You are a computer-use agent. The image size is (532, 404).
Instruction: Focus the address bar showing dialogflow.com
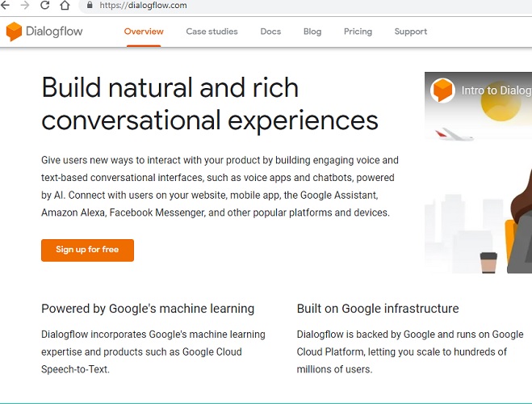[305, 6]
